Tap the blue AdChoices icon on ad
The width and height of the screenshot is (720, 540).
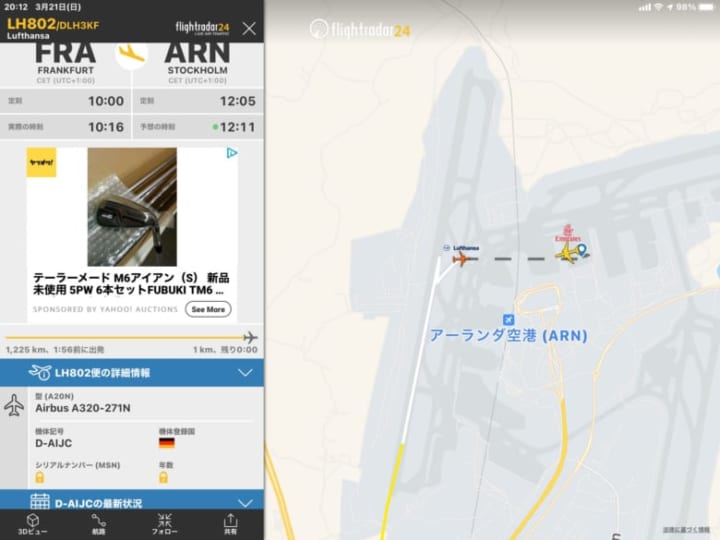(232, 153)
